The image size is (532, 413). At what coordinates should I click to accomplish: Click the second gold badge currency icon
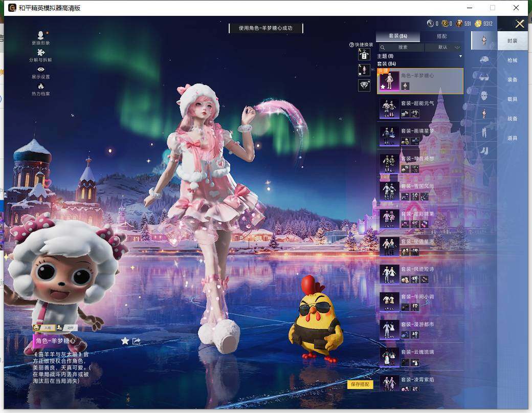[445, 24]
